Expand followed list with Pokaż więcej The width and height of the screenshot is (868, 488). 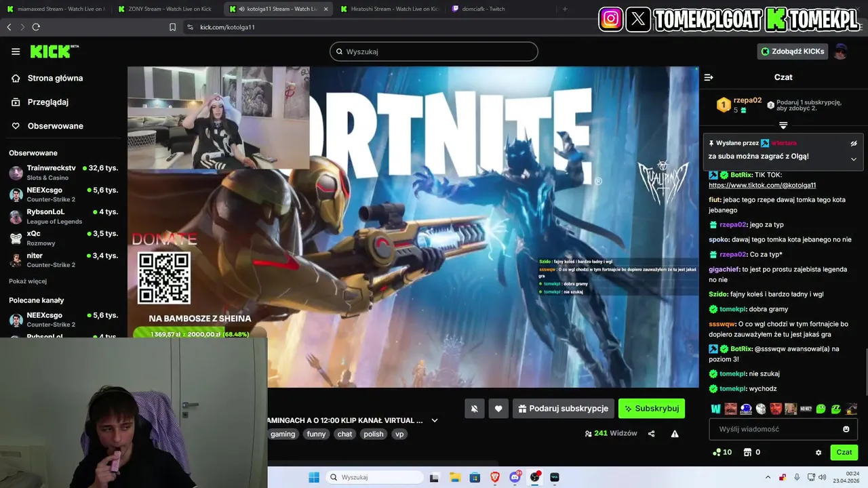pyautogui.click(x=28, y=281)
